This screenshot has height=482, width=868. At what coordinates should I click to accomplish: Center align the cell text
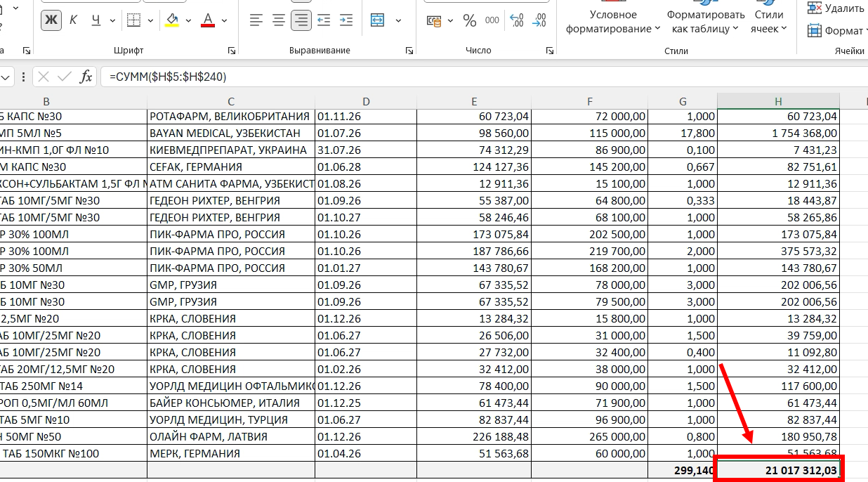coord(279,20)
